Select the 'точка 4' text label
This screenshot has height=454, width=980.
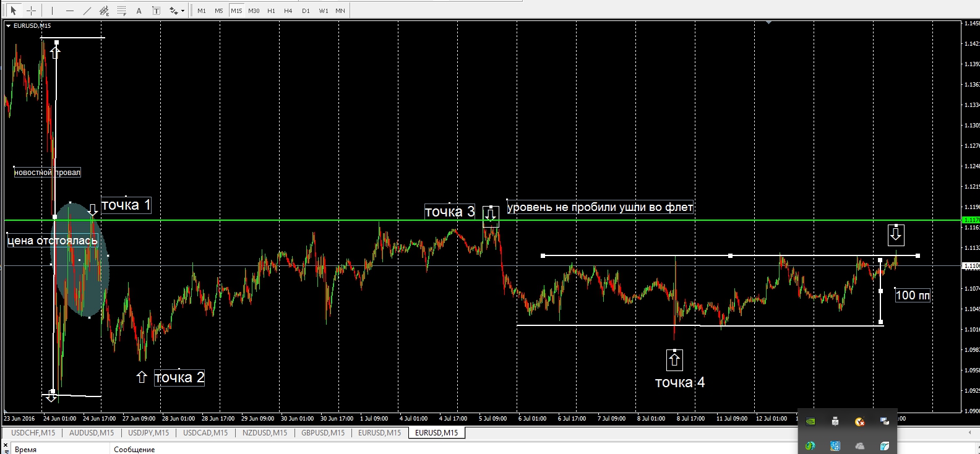(680, 382)
